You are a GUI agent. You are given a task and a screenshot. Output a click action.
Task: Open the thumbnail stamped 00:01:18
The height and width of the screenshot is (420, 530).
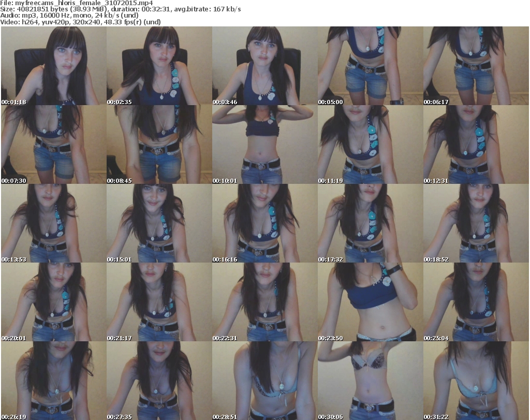[x=54, y=66]
